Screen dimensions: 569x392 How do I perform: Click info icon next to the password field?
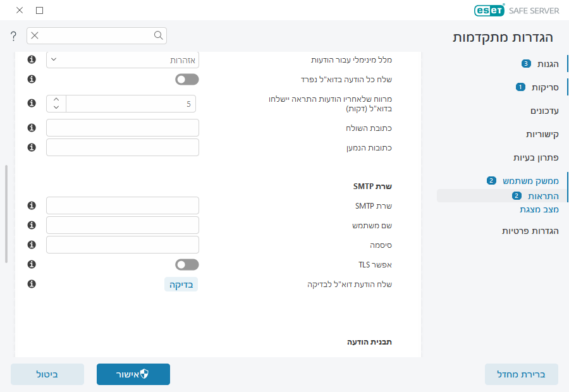click(32, 244)
